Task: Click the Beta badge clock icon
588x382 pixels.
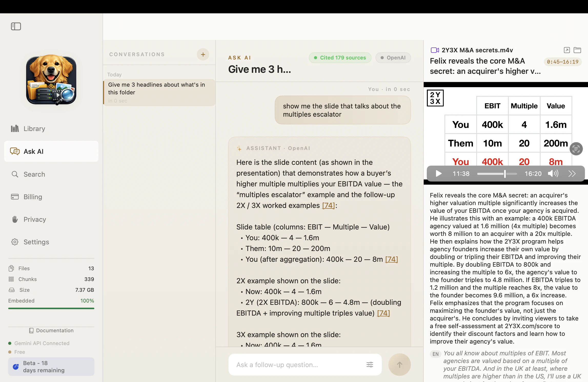Action: coord(16,367)
